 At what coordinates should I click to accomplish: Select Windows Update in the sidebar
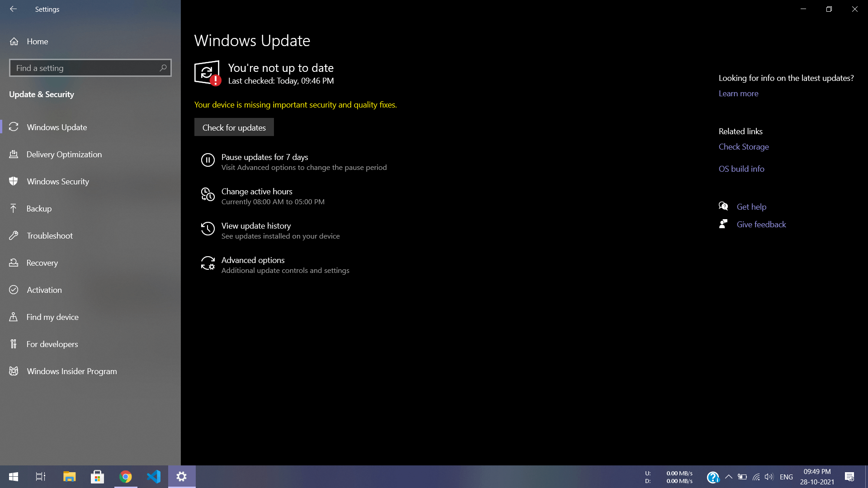(x=90, y=127)
